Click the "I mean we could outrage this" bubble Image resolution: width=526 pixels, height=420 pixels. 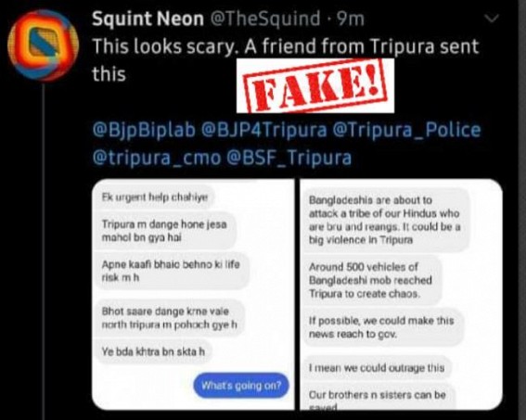377,368
